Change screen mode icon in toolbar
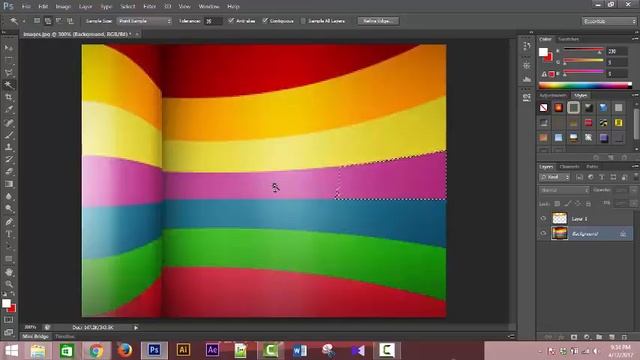Screen dimensions: 640x360 pos(9,332)
